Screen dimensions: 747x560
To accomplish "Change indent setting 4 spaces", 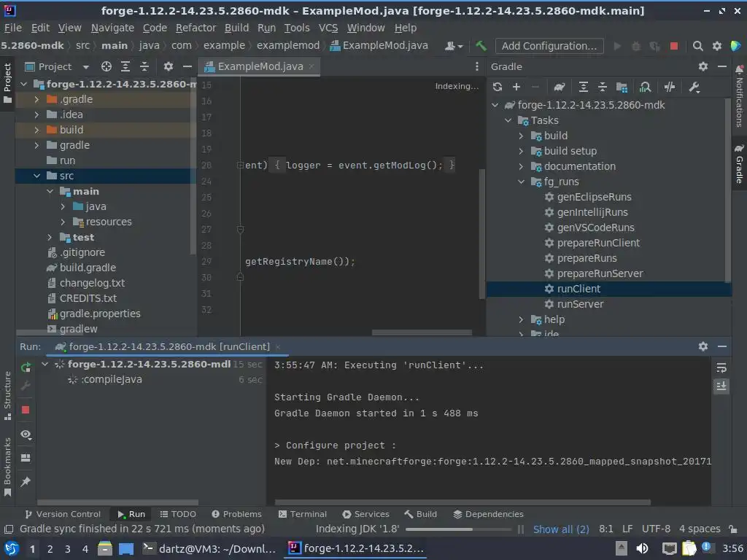I will point(700,529).
